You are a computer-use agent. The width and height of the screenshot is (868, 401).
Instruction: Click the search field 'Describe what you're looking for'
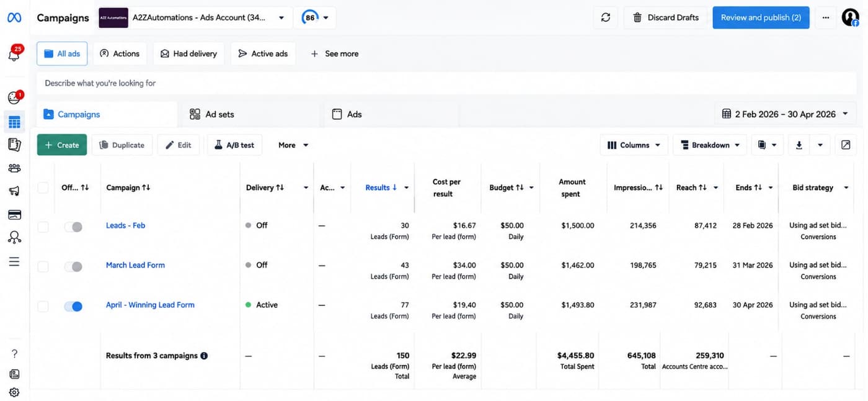446,83
